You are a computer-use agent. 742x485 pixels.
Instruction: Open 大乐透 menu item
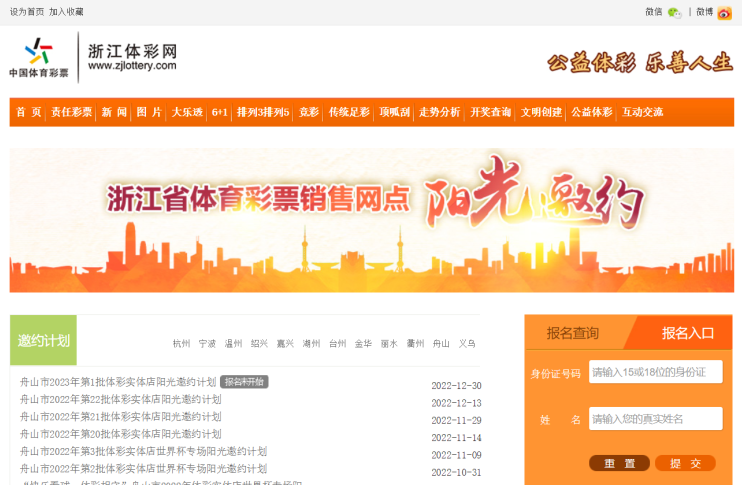[x=187, y=112]
